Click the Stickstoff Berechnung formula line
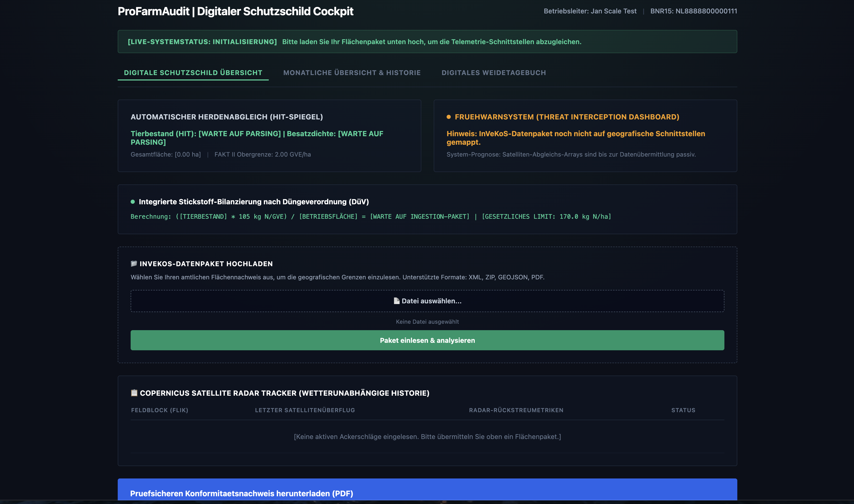The height and width of the screenshot is (504, 854). point(371,217)
